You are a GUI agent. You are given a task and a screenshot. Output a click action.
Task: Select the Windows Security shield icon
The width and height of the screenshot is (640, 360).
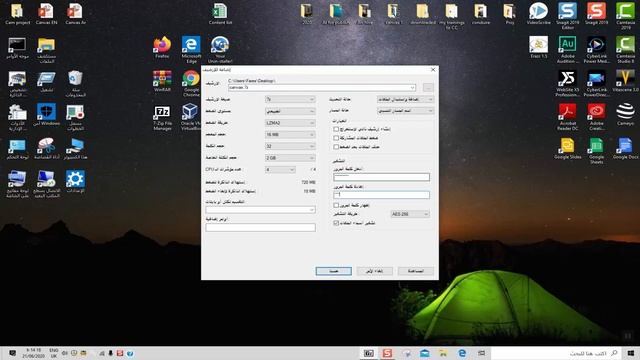point(46,115)
